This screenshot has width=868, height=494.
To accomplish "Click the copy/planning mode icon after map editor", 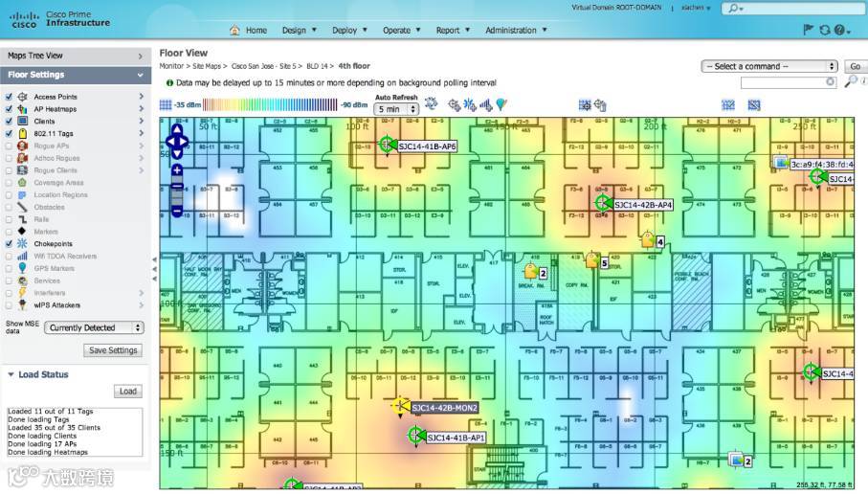I will 600,104.
